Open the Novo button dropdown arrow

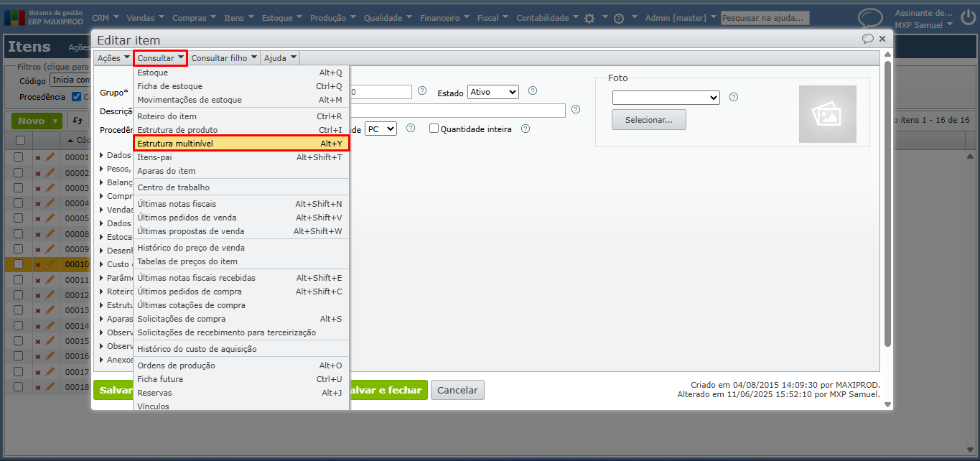tap(56, 121)
